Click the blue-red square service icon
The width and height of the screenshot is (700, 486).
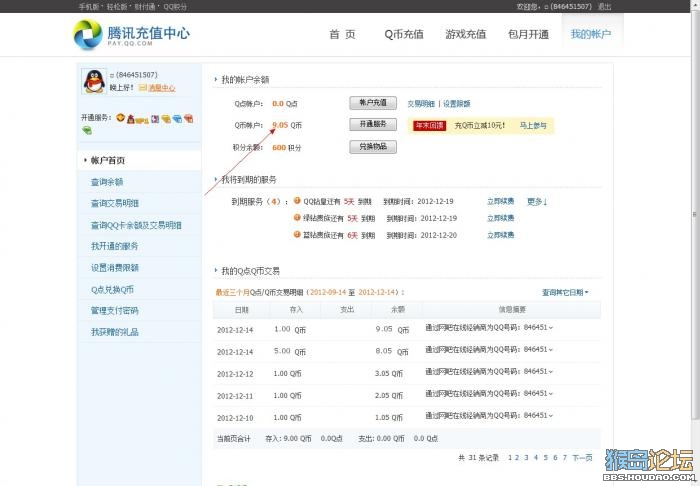tap(155, 119)
